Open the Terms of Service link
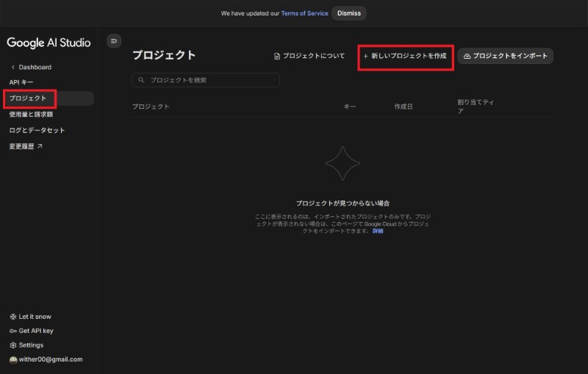This screenshot has width=588, height=374. [304, 13]
